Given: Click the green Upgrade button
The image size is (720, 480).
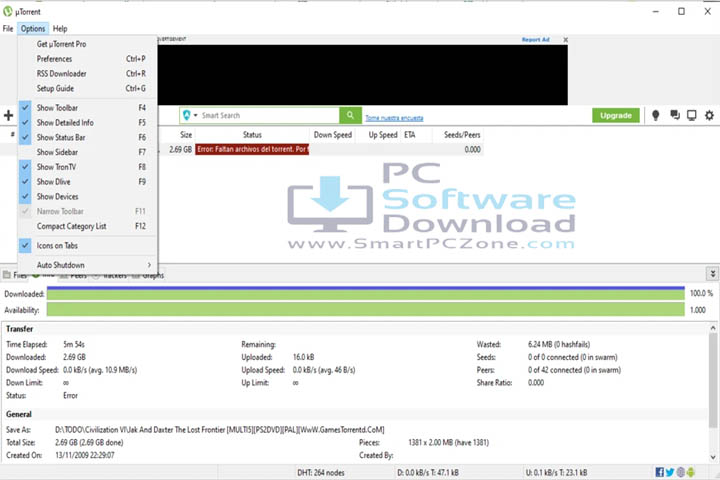Looking at the screenshot, I should coord(616,115).
